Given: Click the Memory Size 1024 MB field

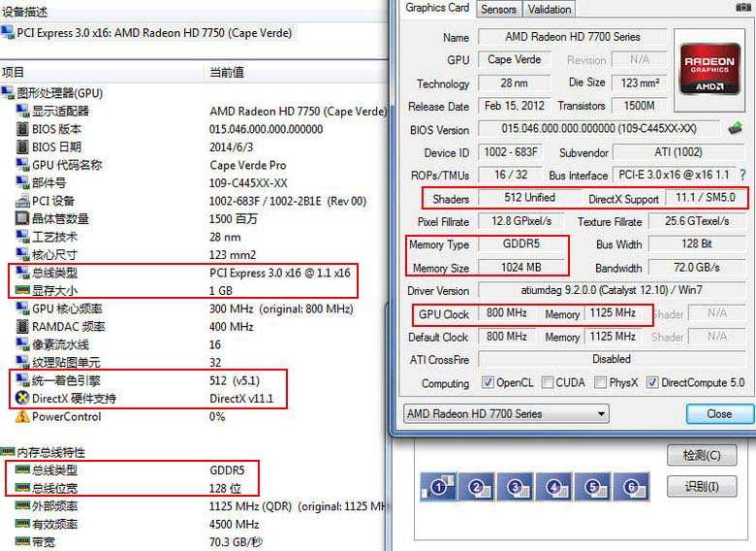Looking at the screenshot, I should [x=520, y=267].
